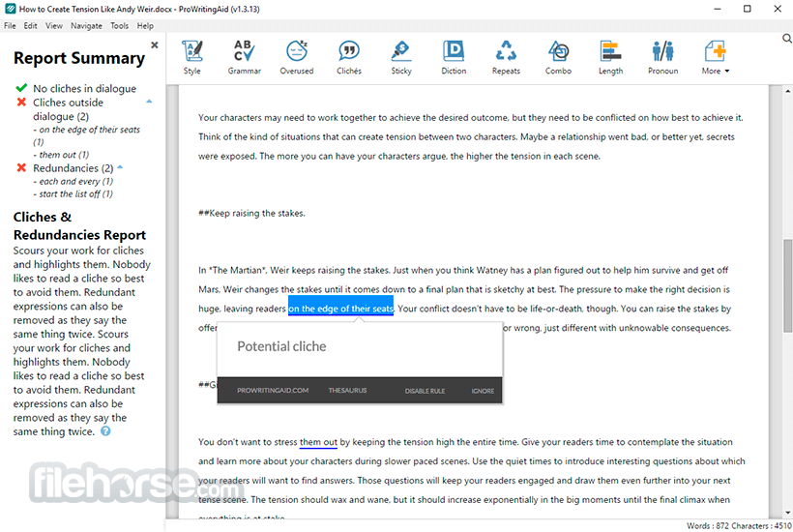Open the Edit menu
The image size is (793, 532).
pyautogui.click(x=30, y=26)
